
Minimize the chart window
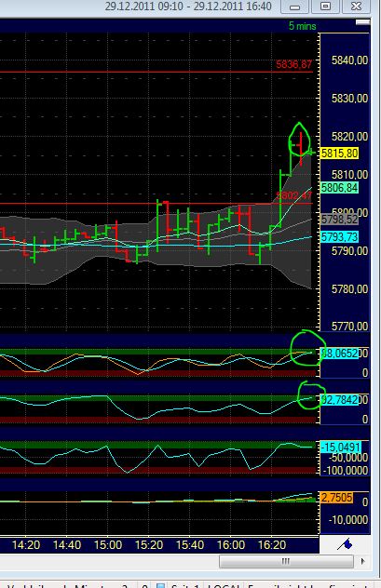coord(295,7)
